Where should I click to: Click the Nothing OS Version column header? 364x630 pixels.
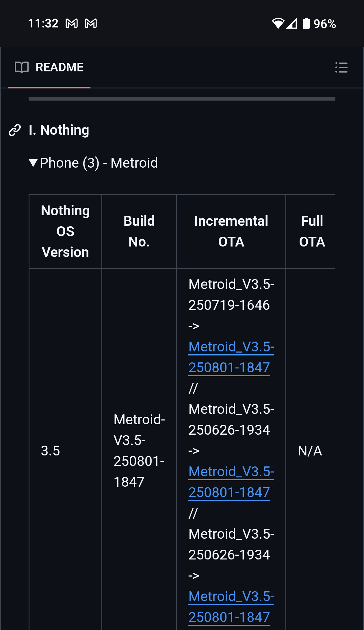pyautogui.click(x=65, y=231)
